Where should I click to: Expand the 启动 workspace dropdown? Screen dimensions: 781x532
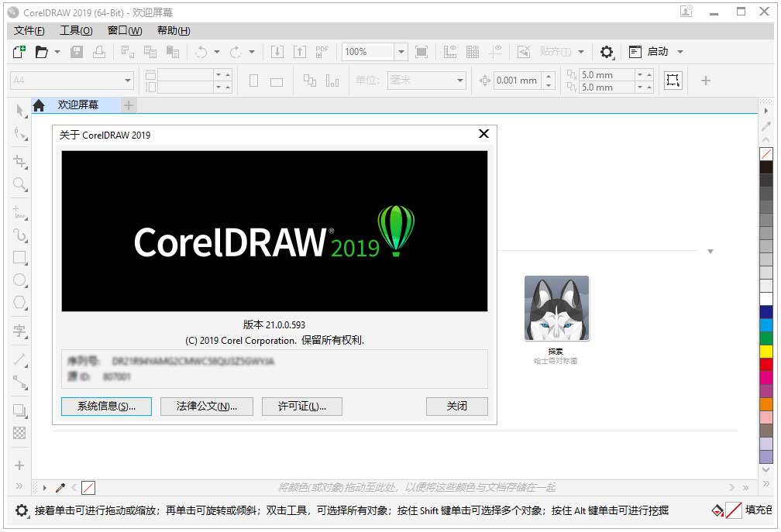tap(680, 52)
